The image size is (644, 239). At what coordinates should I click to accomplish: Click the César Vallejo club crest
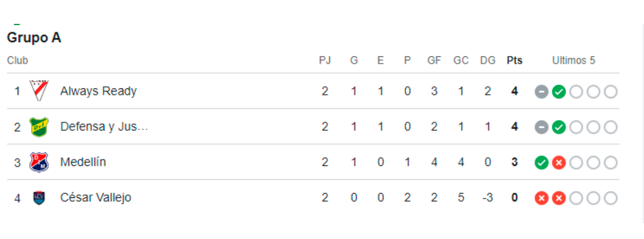(x=39, y=198)
